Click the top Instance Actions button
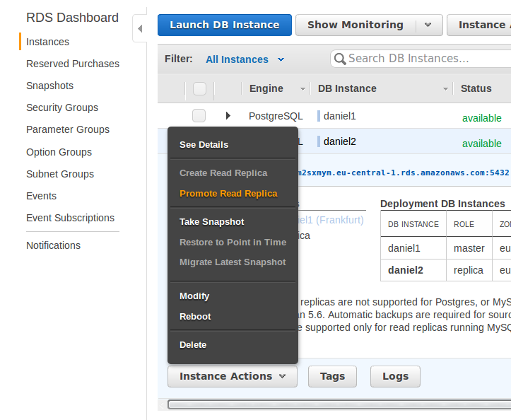 click(x=479, y=25)
